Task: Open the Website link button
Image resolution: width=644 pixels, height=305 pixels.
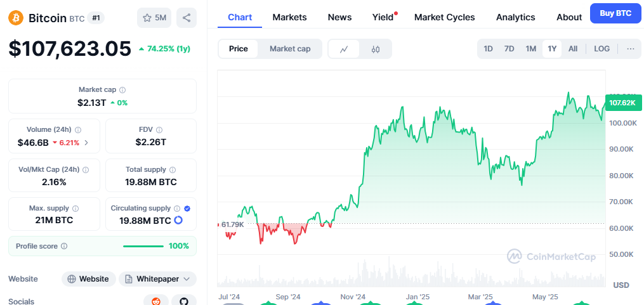Action: [x=89, y=279]
